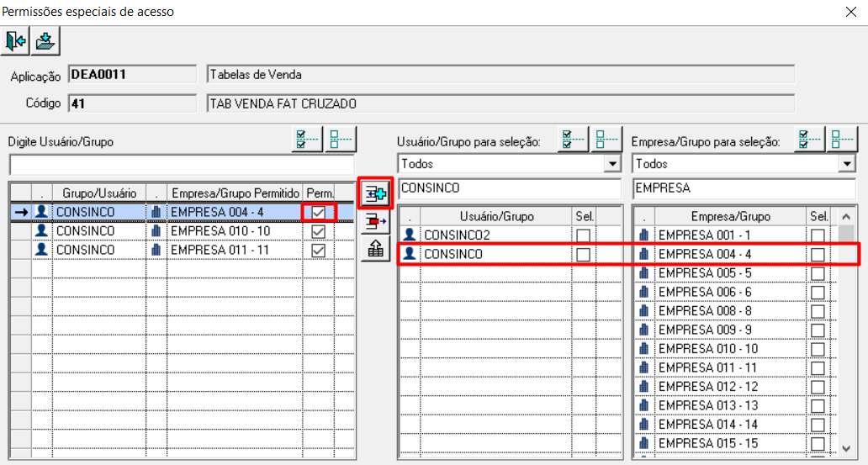
Task: Check Sel. box for EMPRESA 014 - 14
Action: pos(818,425)
